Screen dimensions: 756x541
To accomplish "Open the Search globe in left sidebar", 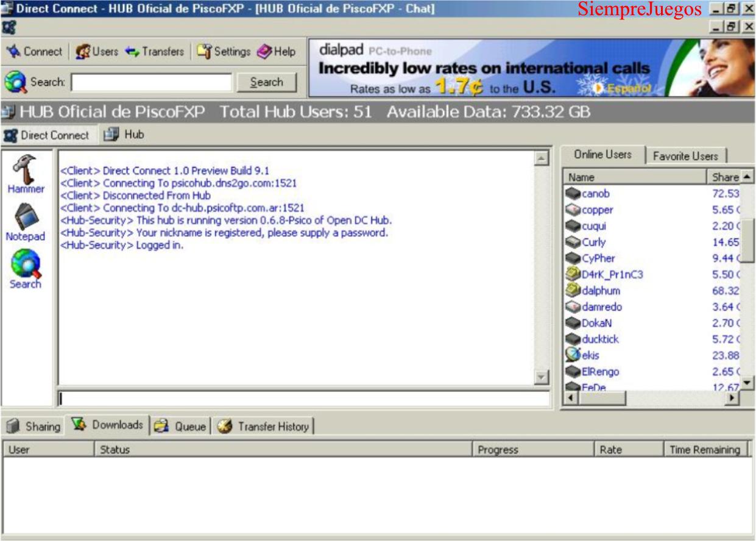I will tap(26, 270).
